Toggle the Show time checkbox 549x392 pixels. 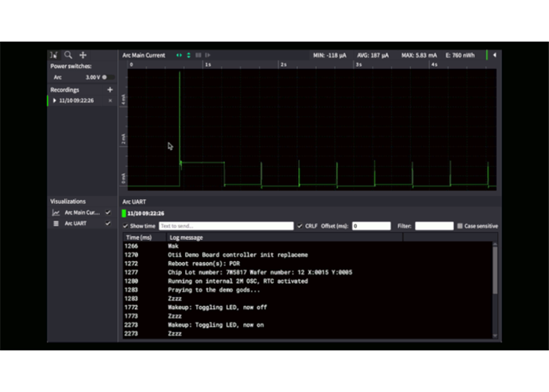(x=125, y=226)
